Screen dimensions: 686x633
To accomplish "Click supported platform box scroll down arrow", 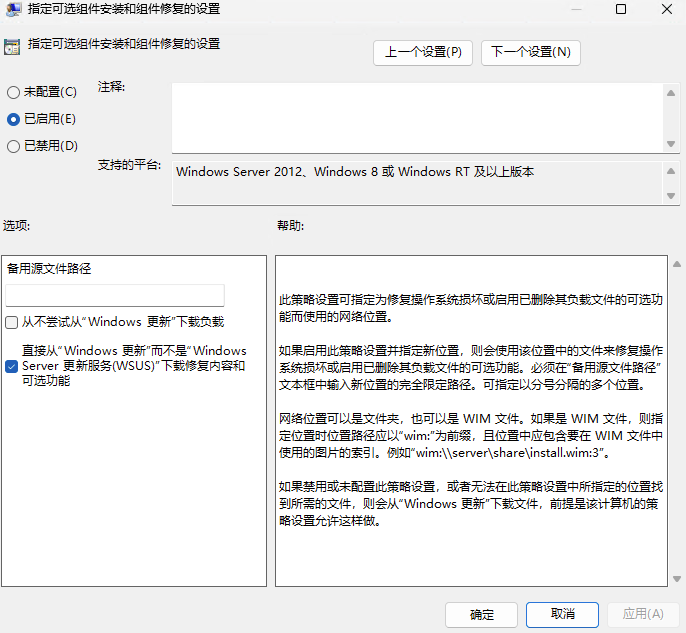I will click(x=671, y=196).
